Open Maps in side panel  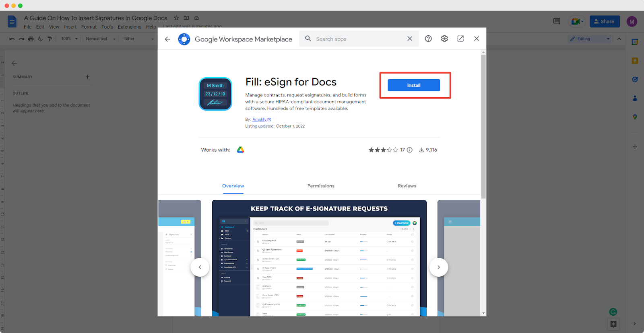(x=635, y=117)
